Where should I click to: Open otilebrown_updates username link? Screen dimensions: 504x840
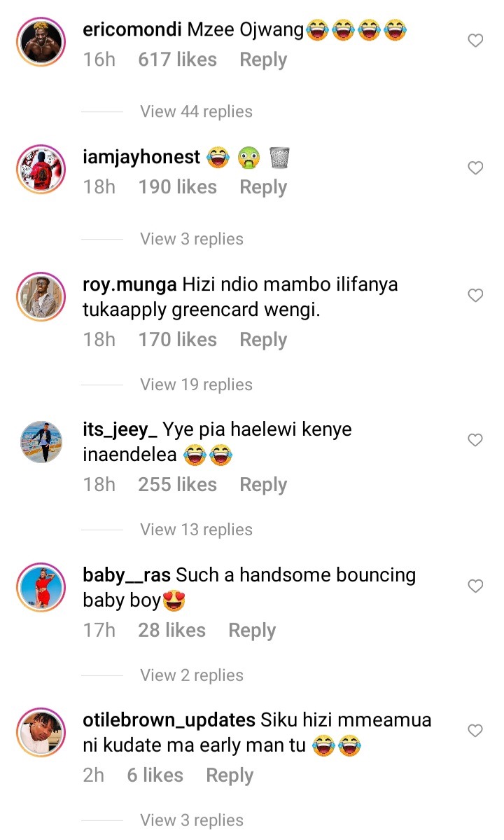[x=169, y=720]
